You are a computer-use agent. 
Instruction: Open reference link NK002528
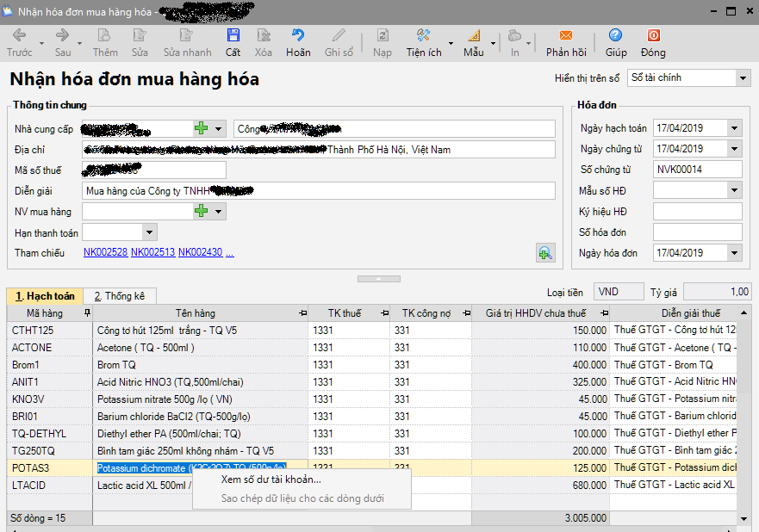pos(105,253)
